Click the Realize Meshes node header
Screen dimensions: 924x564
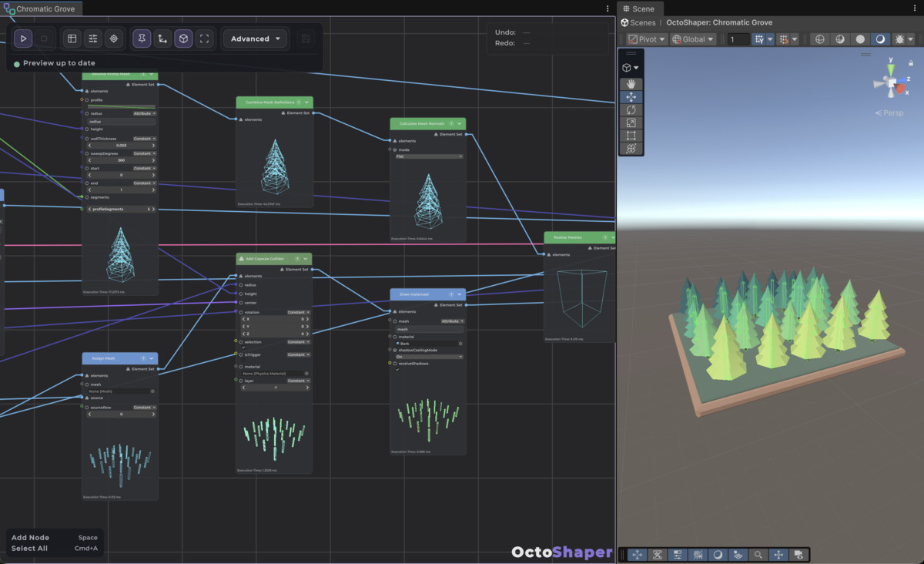click(x=579, y=237)
